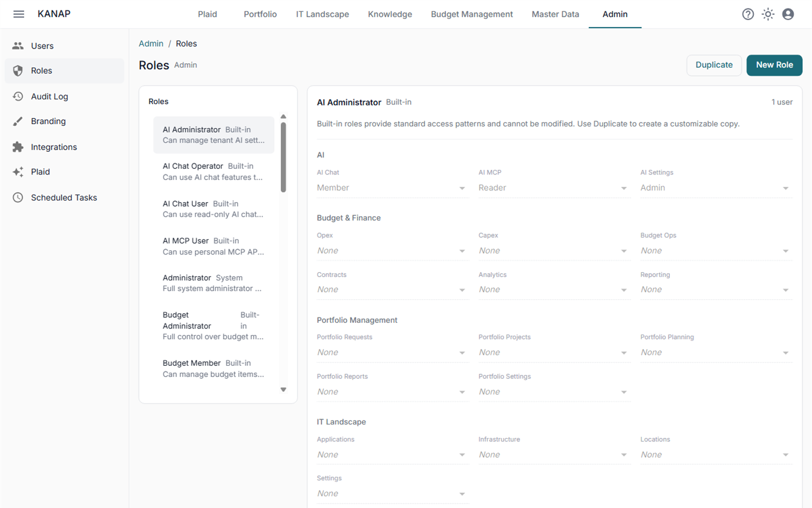Expand the Portfolio Planning dropdown

coord(716,352)
